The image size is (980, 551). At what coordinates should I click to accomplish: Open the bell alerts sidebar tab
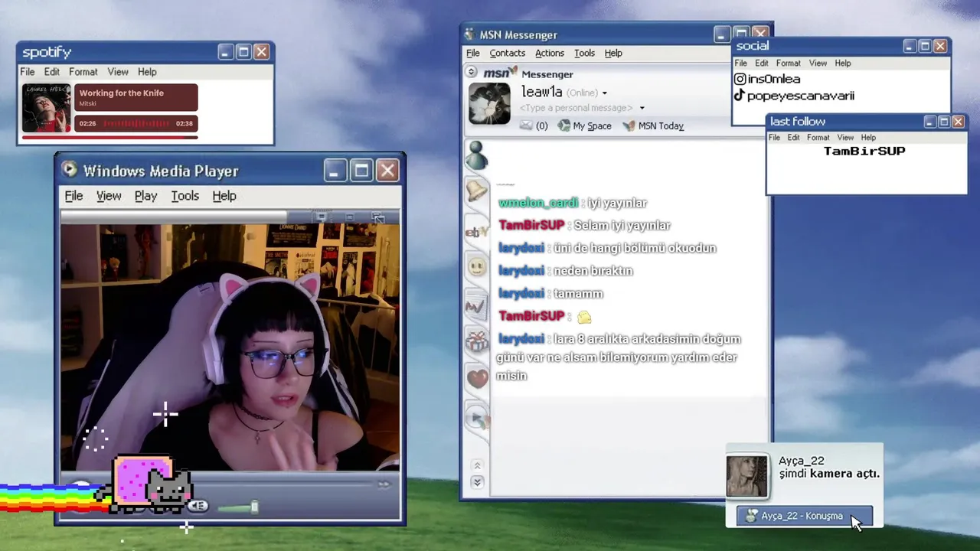click(477, 192)
